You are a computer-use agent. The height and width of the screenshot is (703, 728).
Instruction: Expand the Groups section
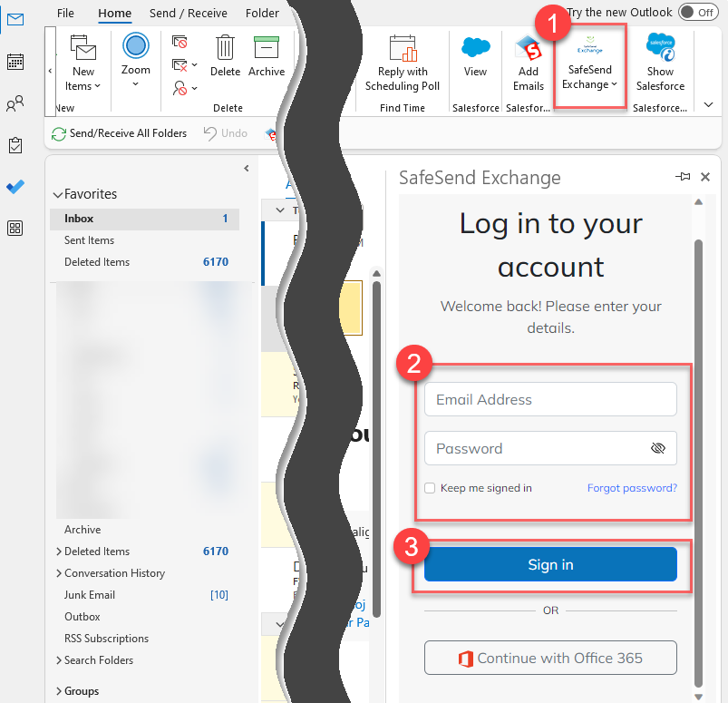(x=60, y=690)
